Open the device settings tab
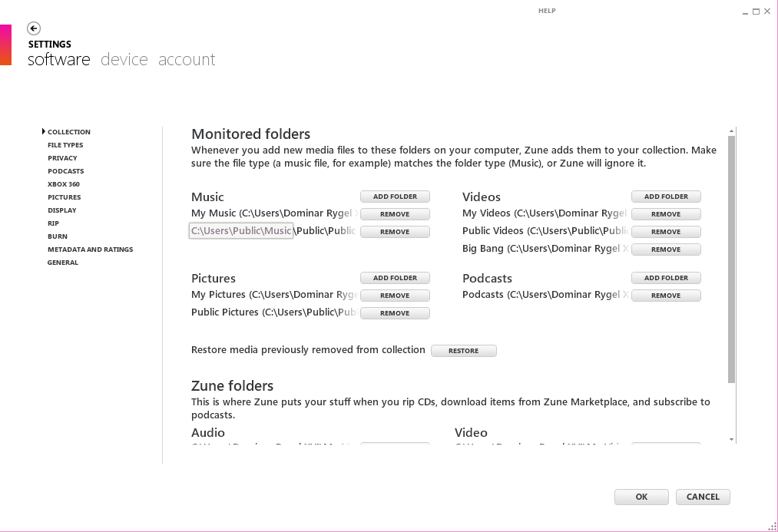This screenshot has width=778, height=532. [x=124, y=60]
